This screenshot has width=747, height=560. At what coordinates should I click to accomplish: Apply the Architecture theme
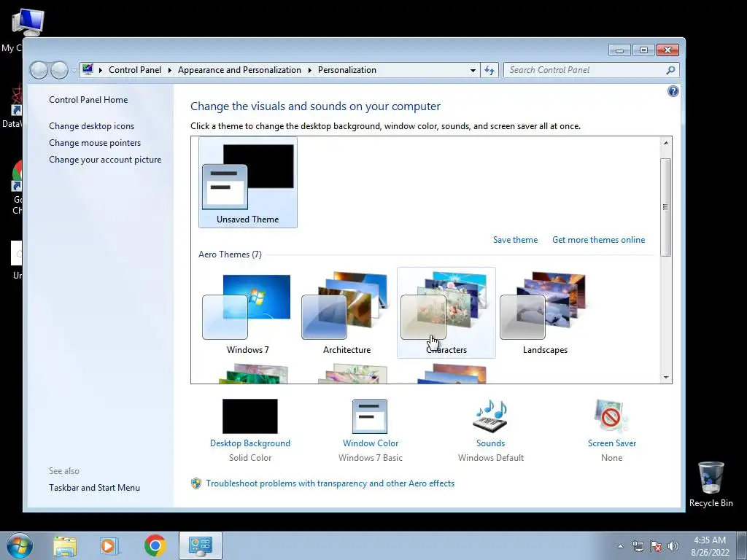[347, 313]
